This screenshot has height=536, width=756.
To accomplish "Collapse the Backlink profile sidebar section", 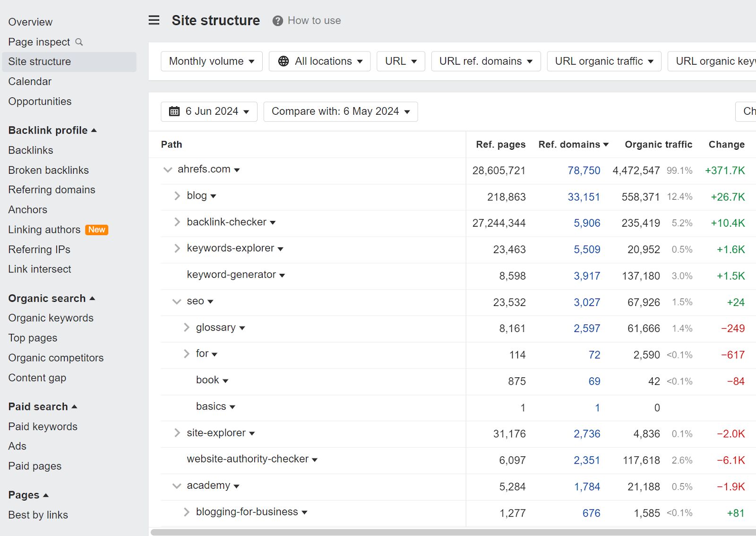I will coord(95,130).
